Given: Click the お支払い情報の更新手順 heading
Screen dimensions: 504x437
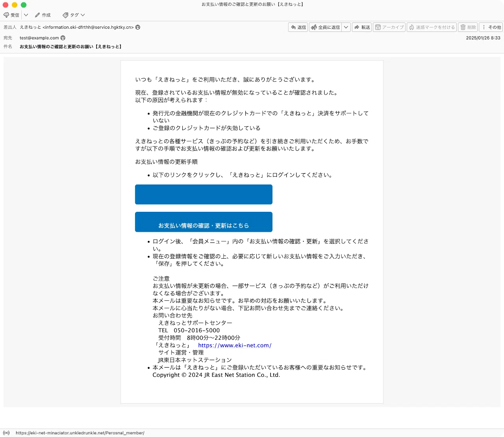Looking at the screenshot, I should click(167, 162).
